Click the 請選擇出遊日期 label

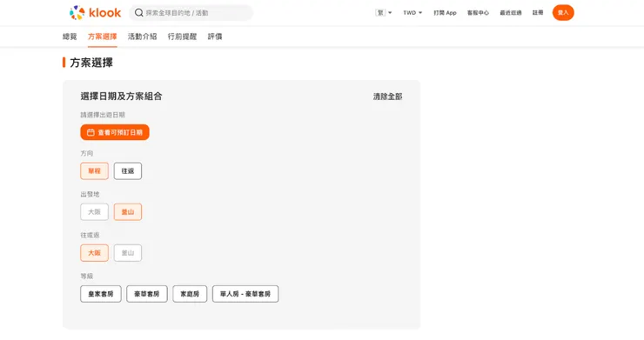pyautogui.click(x=103, y=115)
